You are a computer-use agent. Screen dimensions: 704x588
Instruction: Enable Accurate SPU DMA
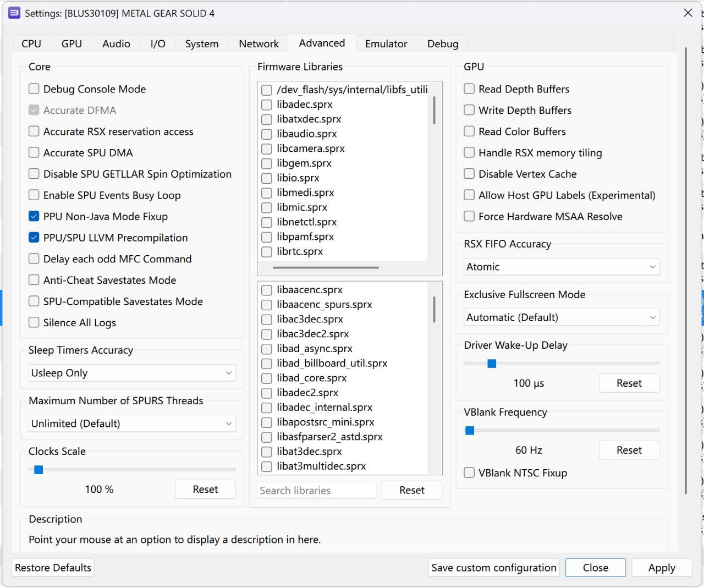(34, 152)
